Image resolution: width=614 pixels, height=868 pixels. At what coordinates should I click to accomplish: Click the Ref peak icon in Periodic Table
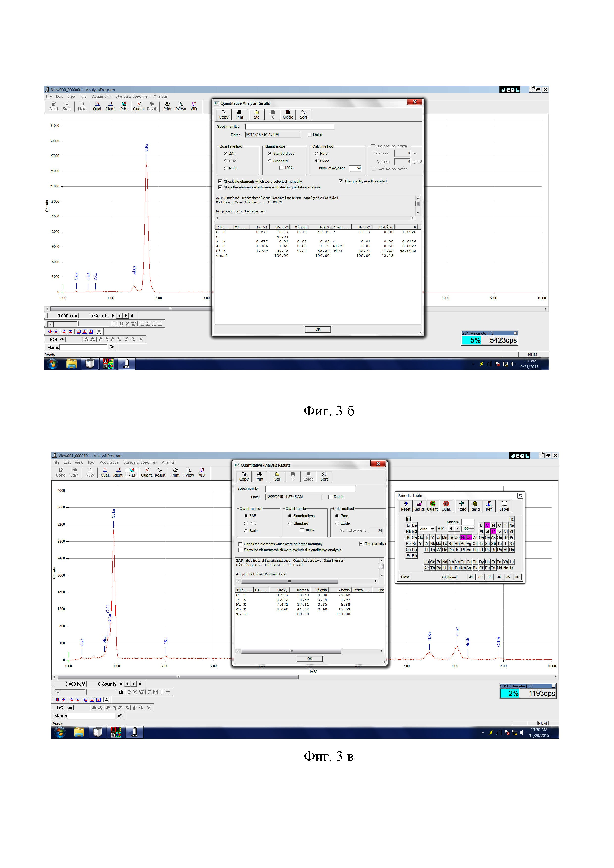coord(488,506)
